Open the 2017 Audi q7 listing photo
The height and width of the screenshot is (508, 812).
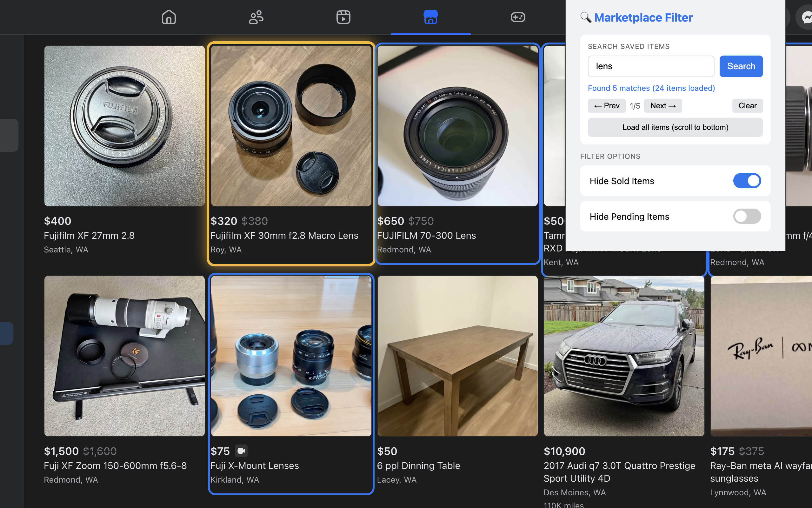click(x=624, y=356)
